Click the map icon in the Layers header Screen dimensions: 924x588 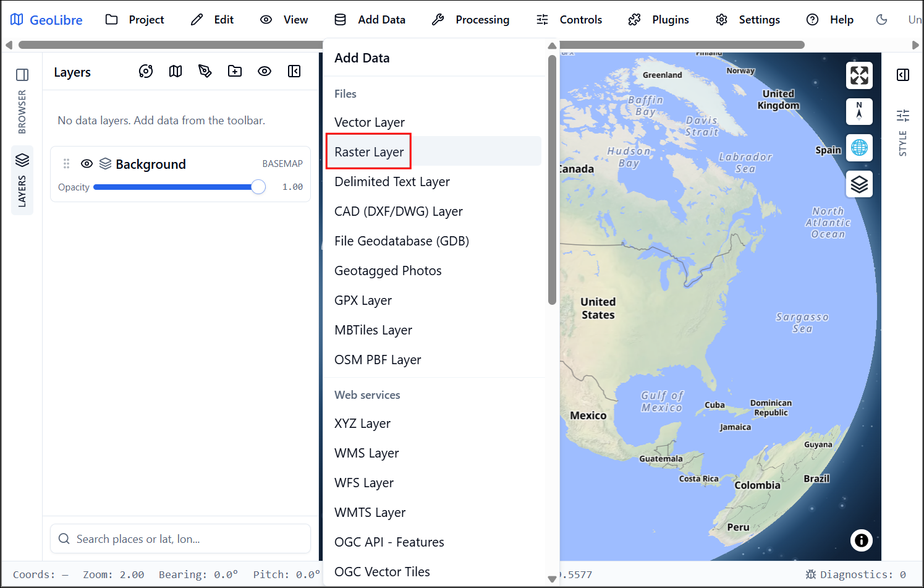tap(176, 71)
